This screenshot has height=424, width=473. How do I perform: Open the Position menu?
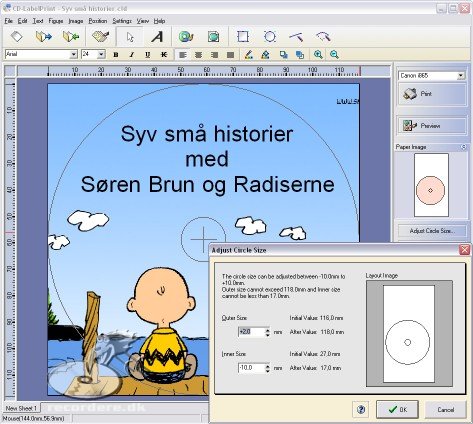pos(98,21)
